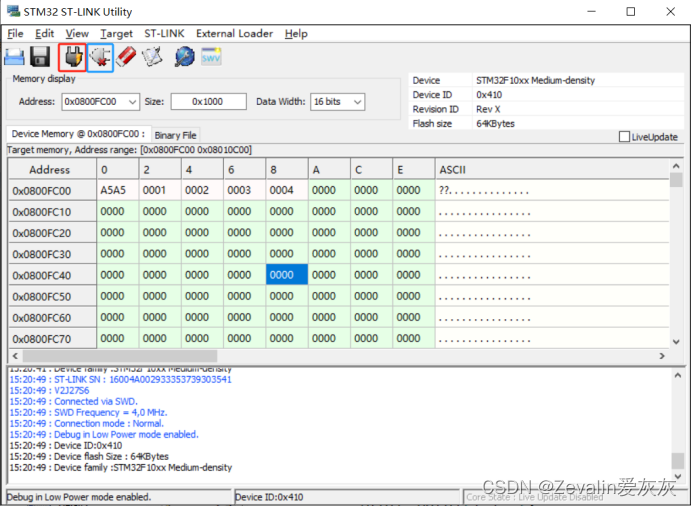Click the ASCII column header
Image resolution: width=692 pixels, height=506 pixels.
pos(552,169)
